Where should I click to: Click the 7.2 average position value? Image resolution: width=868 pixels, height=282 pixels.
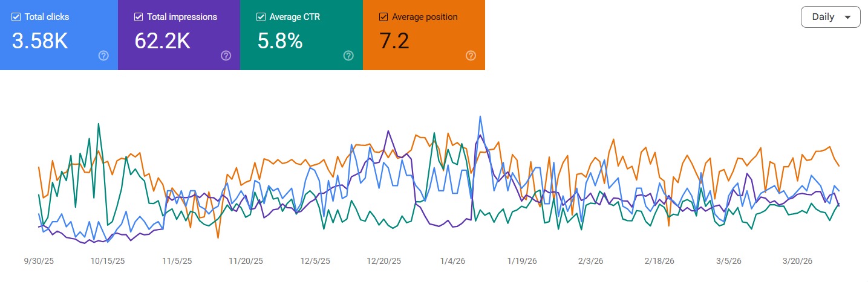tap(394, 40)
